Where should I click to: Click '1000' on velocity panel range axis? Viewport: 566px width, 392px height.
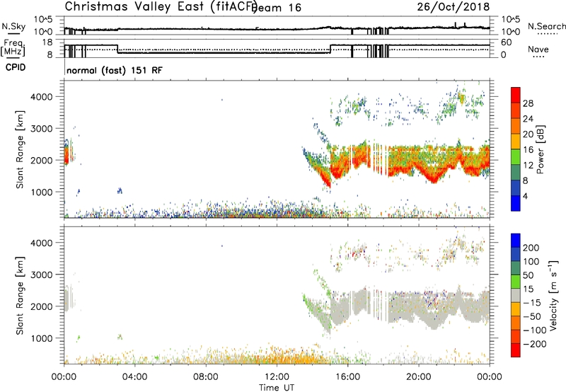coord(42,338)
